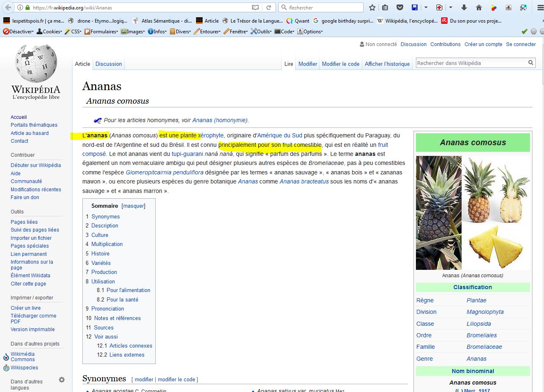This screenshot has height=392, width=544.
Task: Open the Atlas Sémantique bookmark
Action: point(162,21)
